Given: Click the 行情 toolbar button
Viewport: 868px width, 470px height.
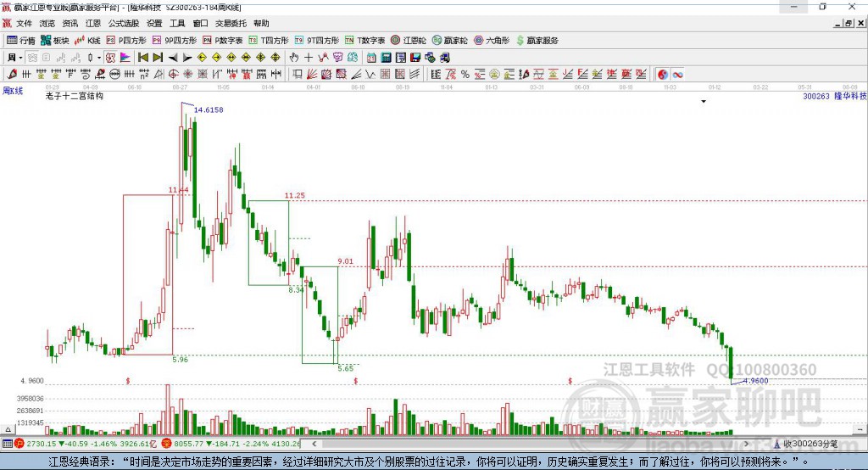Looking at the screenshot, I should click(21, 41).
